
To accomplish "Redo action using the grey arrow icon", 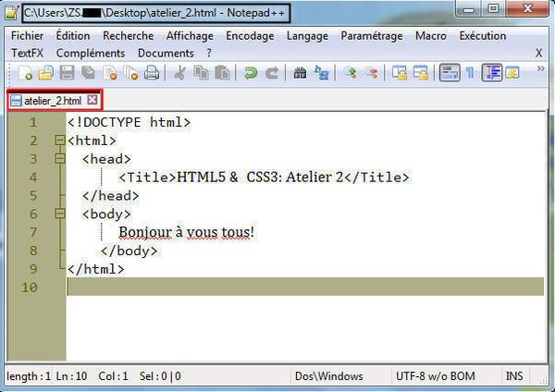I will (272, 73).
